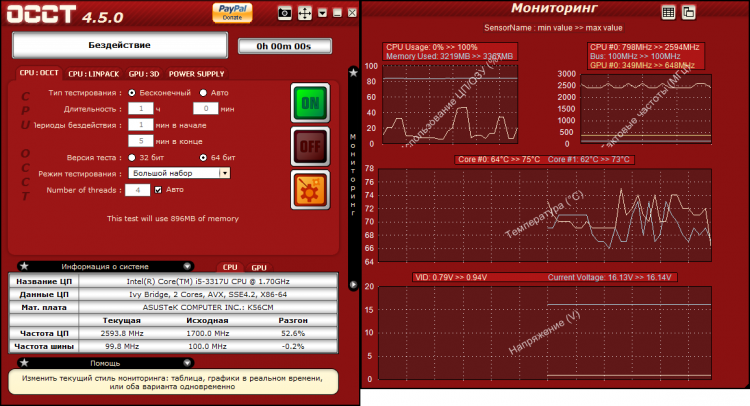Click the star icon beside Помощь

point(24,363)
